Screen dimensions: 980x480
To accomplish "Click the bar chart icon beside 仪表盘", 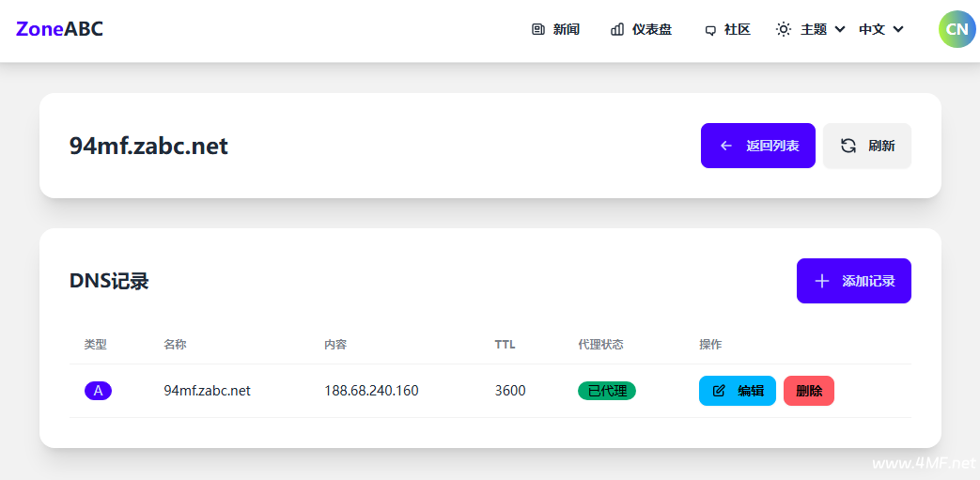I will (x=617, y=29).
